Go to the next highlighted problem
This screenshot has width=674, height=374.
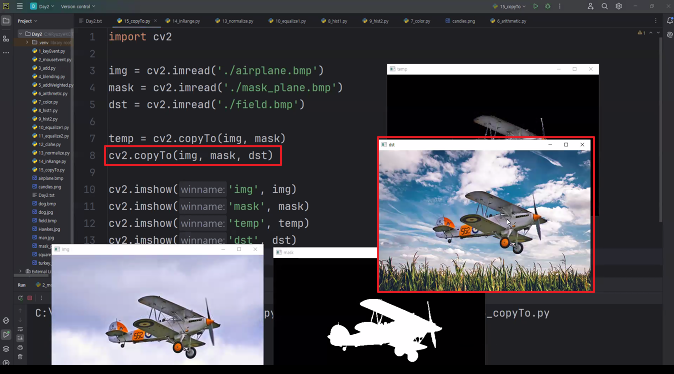coord(658,33)
